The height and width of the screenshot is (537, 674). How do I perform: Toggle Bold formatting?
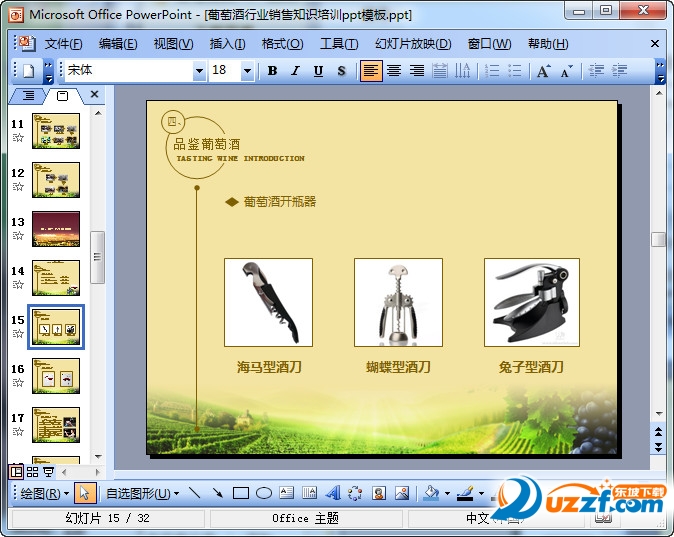(x=273, y=71)
